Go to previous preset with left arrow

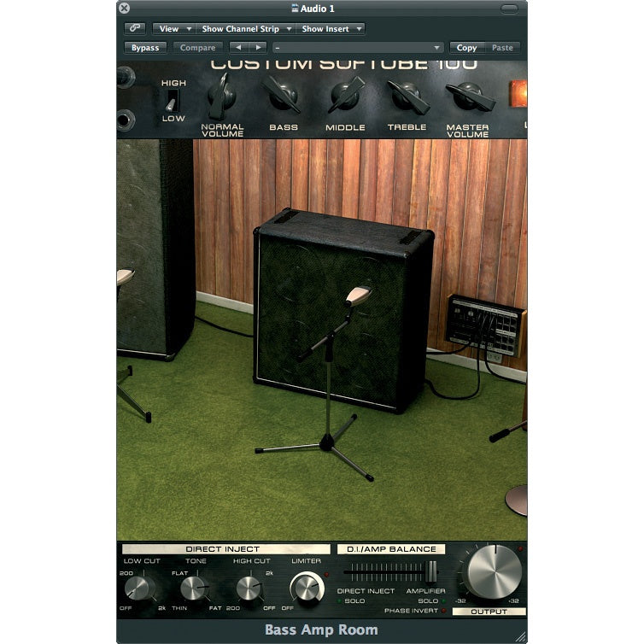coord(238,48)
